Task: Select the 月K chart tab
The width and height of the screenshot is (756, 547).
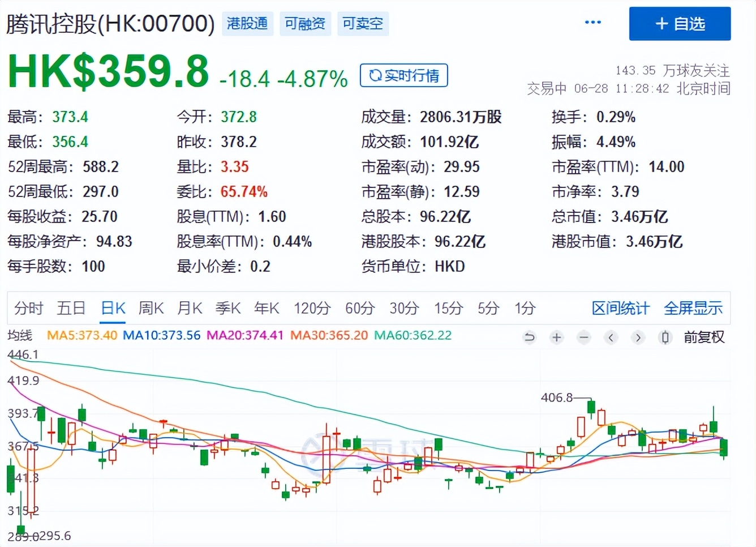Action: pyautogui.click(x=190, y=308)
